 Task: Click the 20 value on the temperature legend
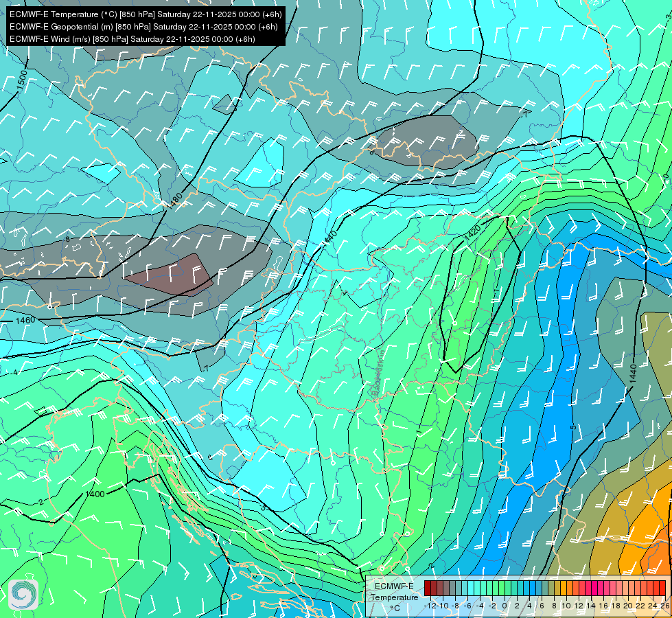(x=628, y=606)
